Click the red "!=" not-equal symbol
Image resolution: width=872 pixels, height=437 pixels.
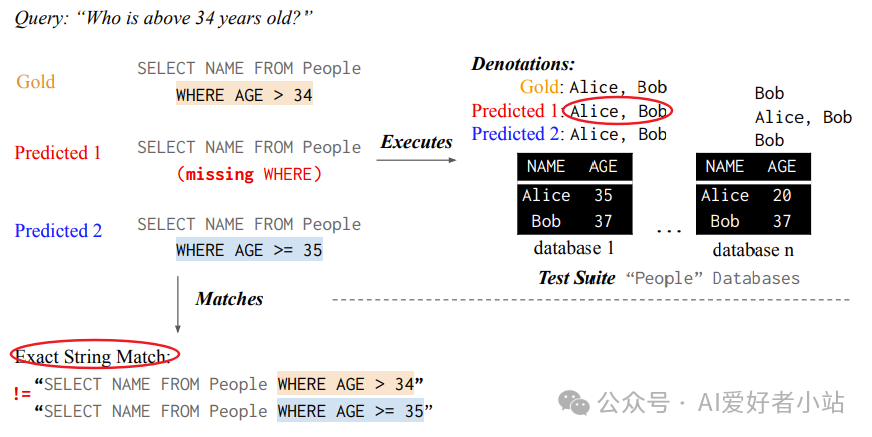[x=22, y=394]
